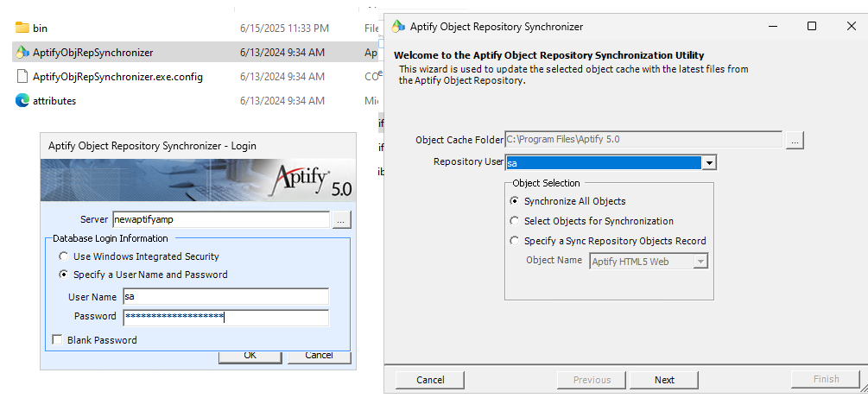Minimize the Synchronizer window
868x398 pixels.
coord(771,26)
